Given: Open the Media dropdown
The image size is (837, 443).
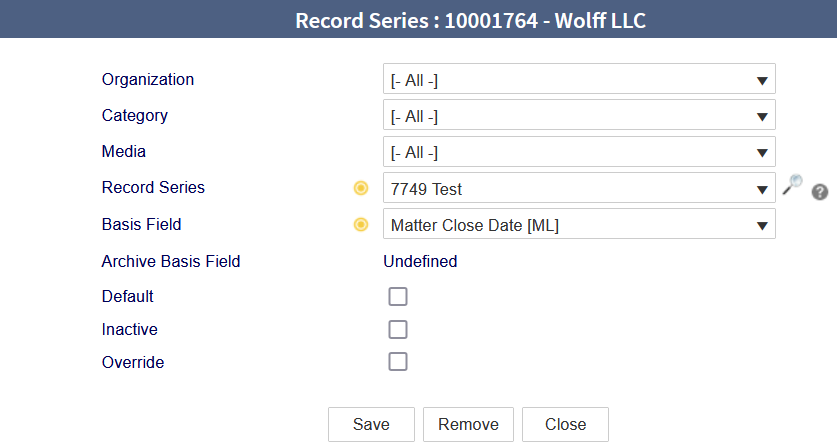Looking at the screenshot, I should click(579, 152).
